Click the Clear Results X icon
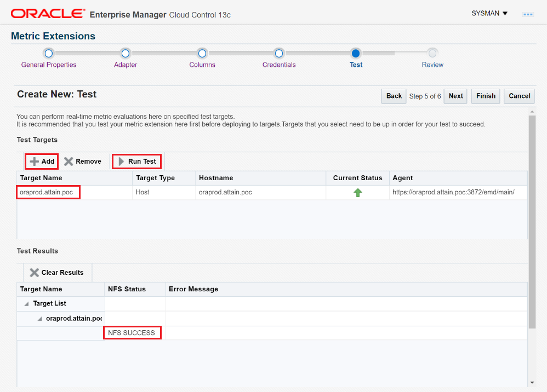547x392 pixels. coord(34,273)
